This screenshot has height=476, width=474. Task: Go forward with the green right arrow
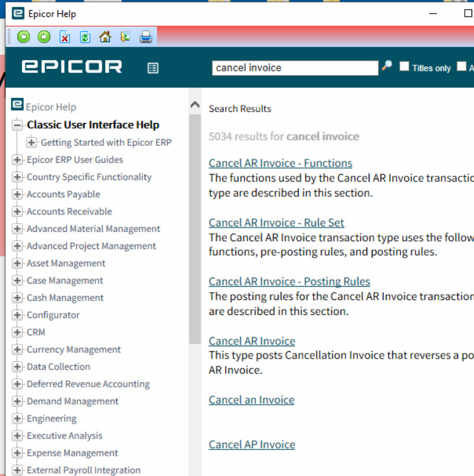44,37
